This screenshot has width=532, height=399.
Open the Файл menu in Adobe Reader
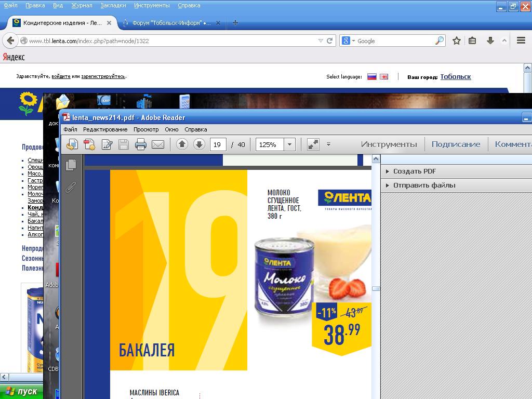pyautogui.click(x=70, y=129)
